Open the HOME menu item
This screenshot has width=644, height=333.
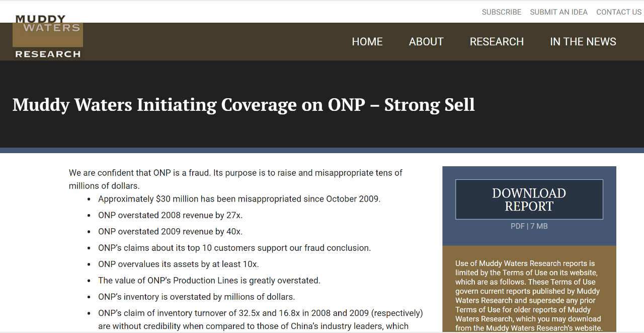point(367,42)
